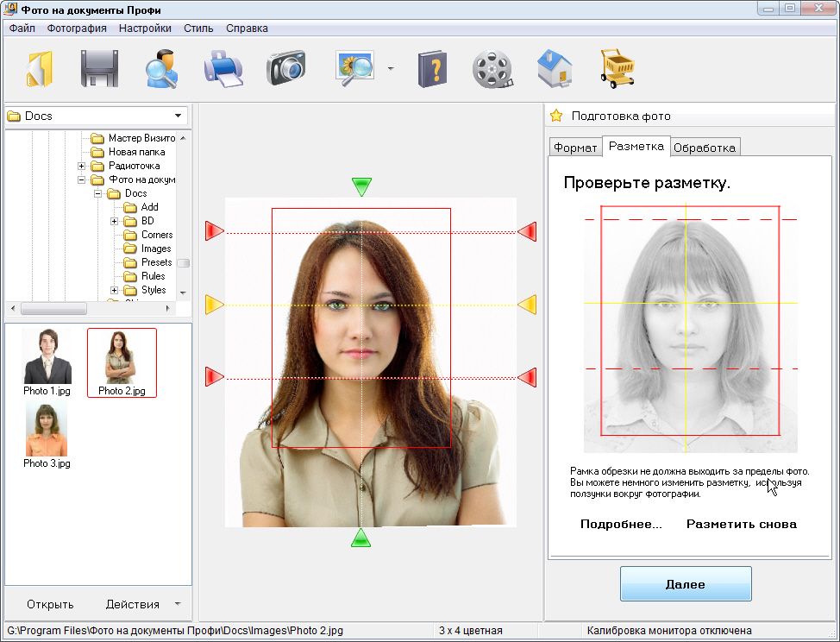Open the Docs folder dropdown
The image size is (840, 642).
[x=178, y=116]
